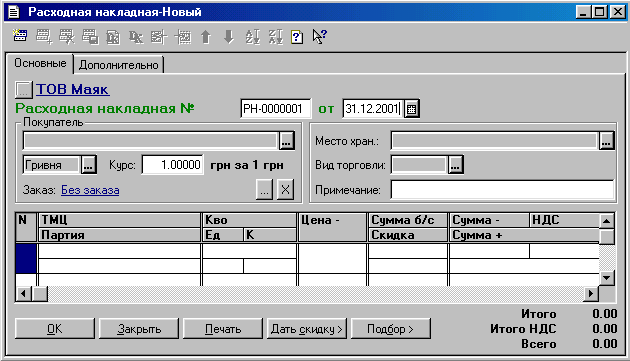Click the Вид торговли field
This screenshot has width=630, height=361.
click(x=419, y=165)
